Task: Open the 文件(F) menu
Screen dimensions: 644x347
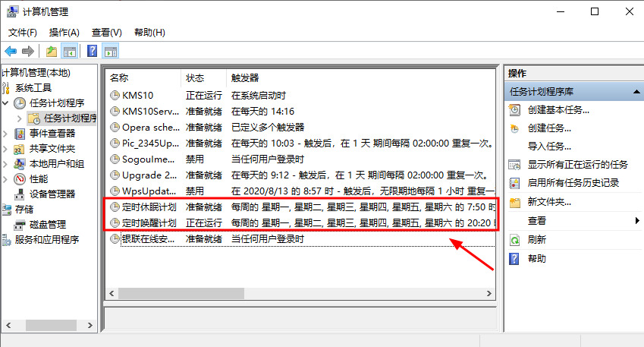Action: (23, 33)
